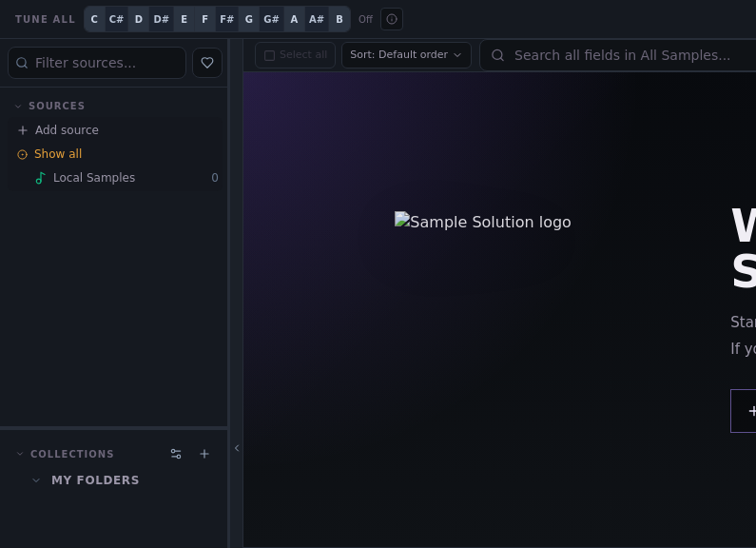Tune all samples to G
756x548 pixels.
249,19
